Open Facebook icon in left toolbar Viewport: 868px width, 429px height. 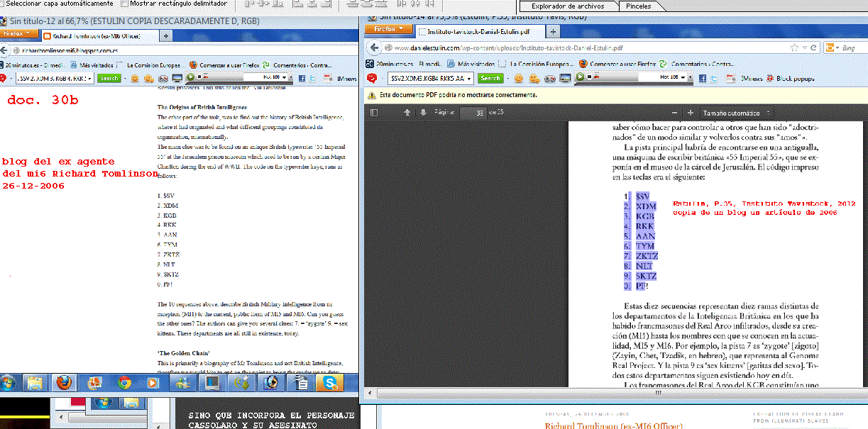302,78
